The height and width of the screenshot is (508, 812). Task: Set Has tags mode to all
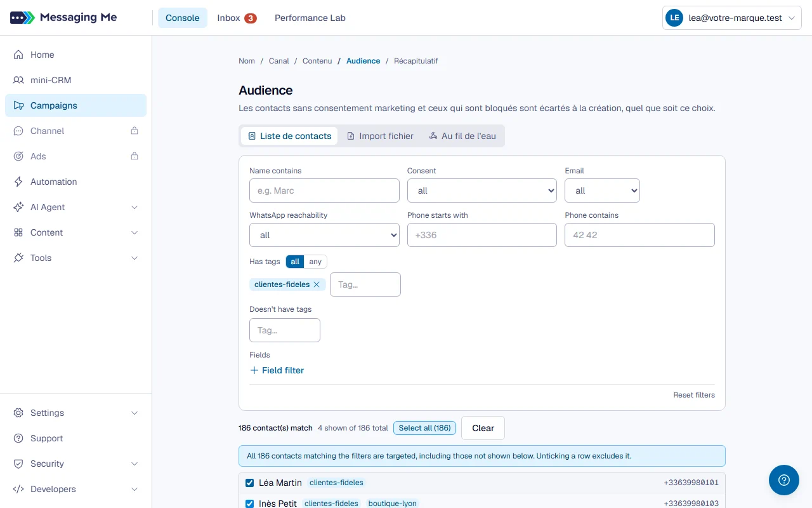(295, 262)
